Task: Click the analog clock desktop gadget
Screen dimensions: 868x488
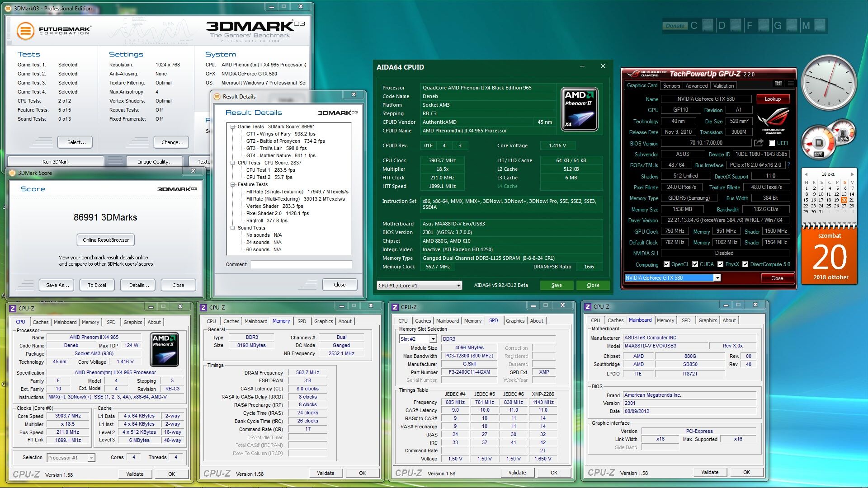Action: 829,83
